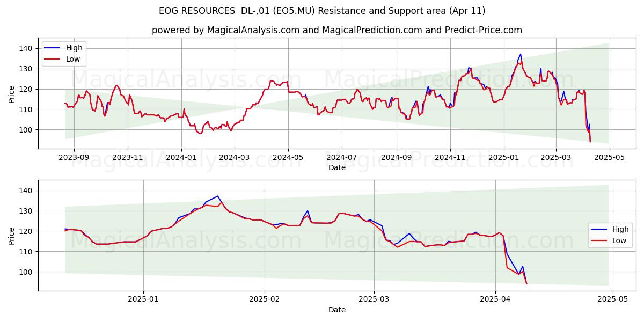This screenshot has height=322, width=644.
Task: Click the 'Date' axis label under top chart
Action: coord(337,168)
